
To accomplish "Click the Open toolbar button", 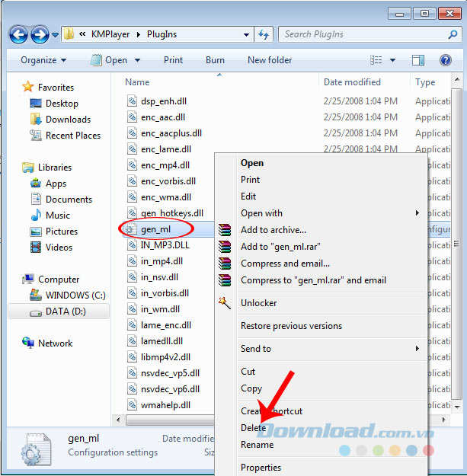I will tap(109, 60).
